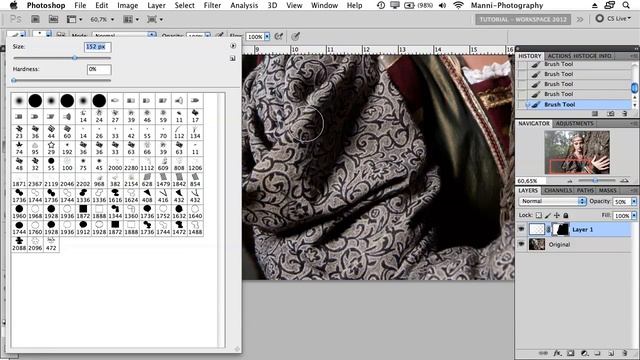The width and height of the screenshot is (640, 360).
Task: Toggle the mask link on Layer 1
Action: 549,229
